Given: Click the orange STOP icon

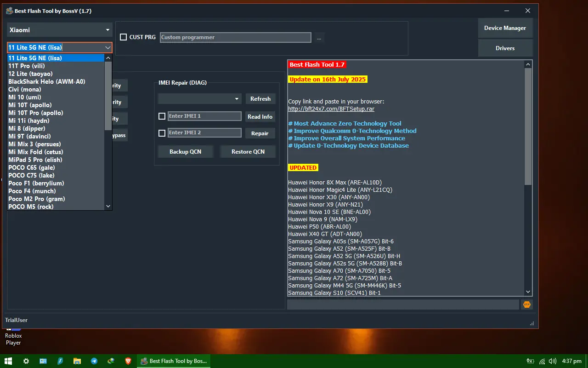Looking at the screenshot, I should click(x=527, y=305).
